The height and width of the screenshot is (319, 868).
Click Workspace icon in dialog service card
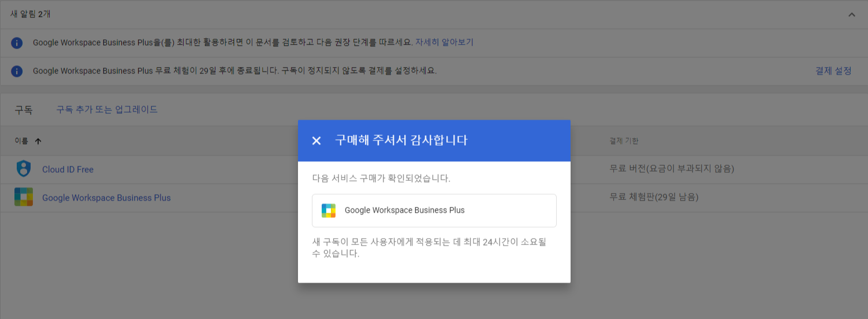click(x=329, y=210)
